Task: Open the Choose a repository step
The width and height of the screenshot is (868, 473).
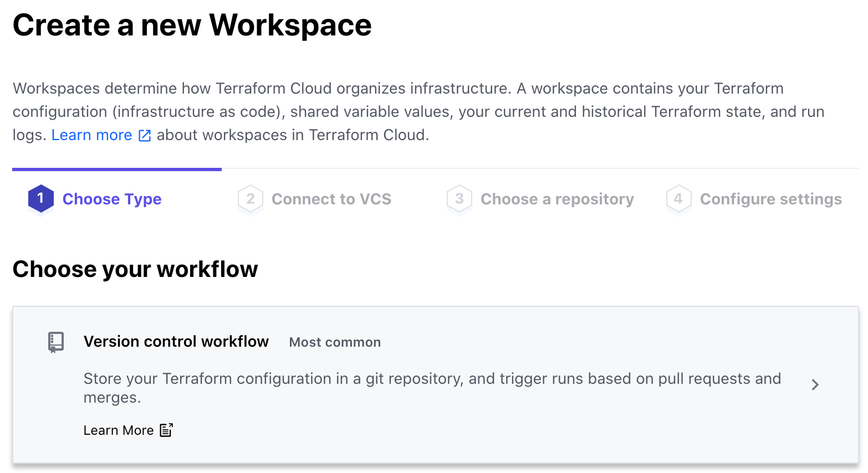Action: click(x=557, y=199)
